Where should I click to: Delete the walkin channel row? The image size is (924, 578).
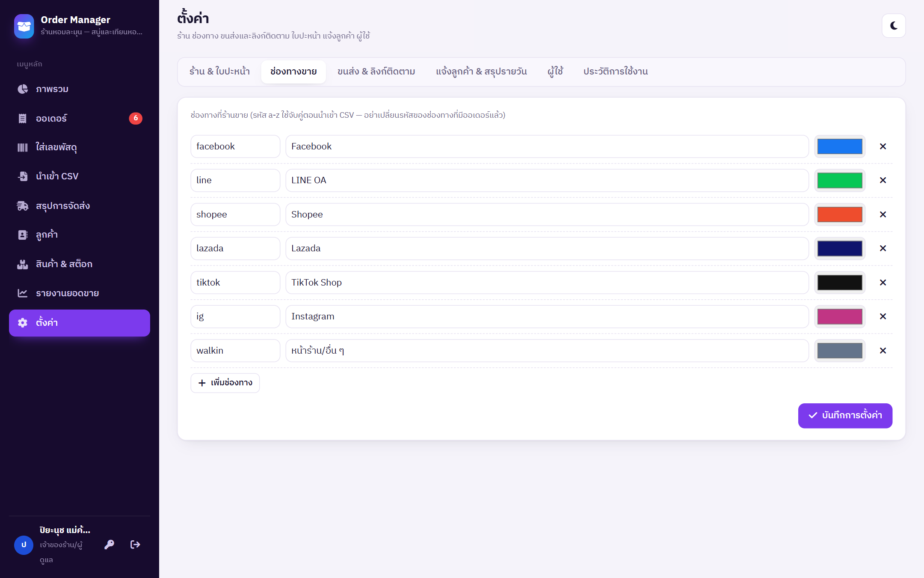[x=883, y=351]
